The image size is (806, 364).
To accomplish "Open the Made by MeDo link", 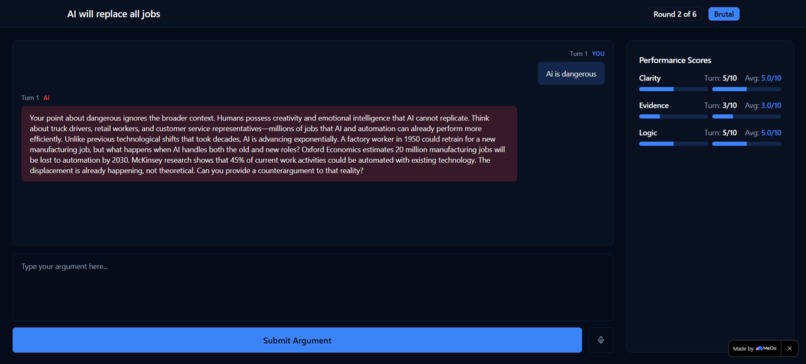I will tap(755, 348).
